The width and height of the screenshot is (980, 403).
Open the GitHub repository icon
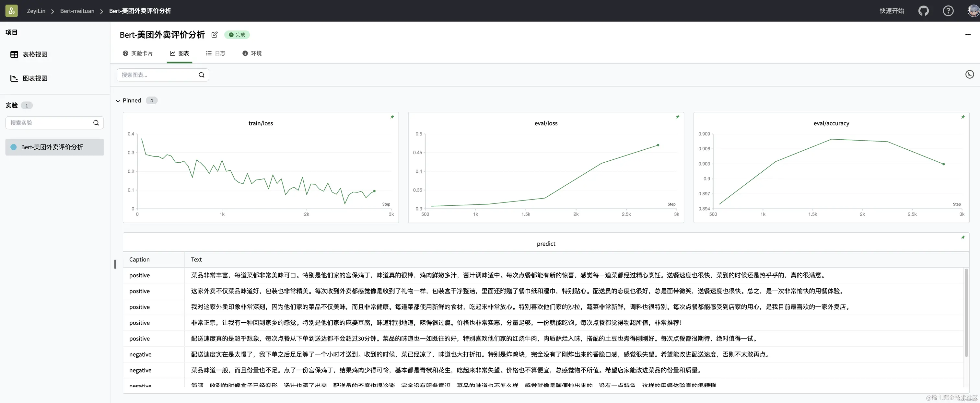[x=923, y=11]
